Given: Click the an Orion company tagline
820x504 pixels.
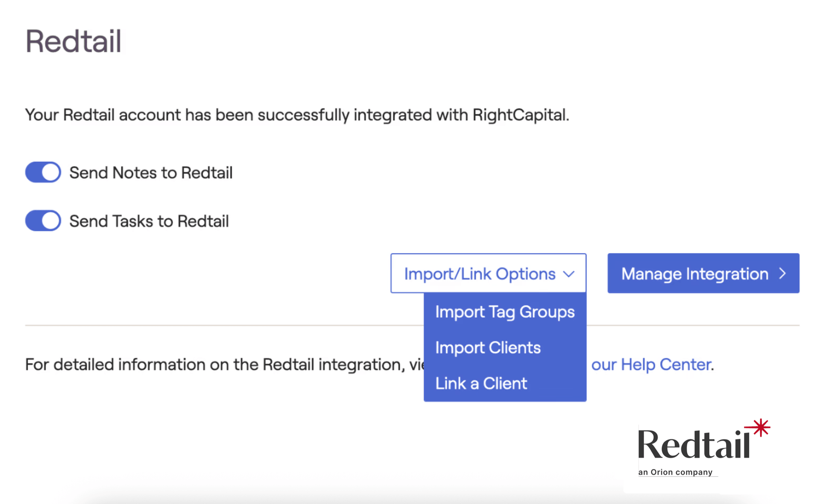Looking at the screenshot, I should tap(675, 472).
